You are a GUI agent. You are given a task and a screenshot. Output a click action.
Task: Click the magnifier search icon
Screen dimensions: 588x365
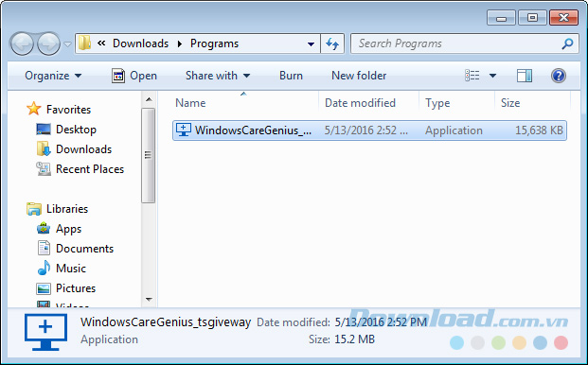568,43
